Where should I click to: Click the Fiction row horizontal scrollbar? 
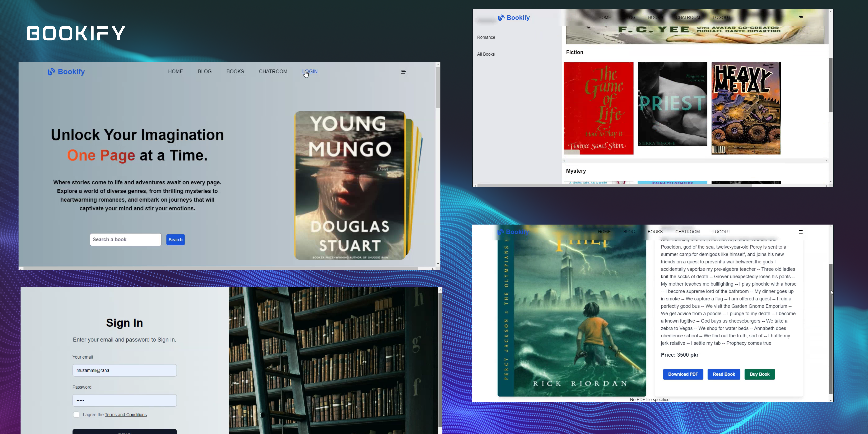coord(695,161)
